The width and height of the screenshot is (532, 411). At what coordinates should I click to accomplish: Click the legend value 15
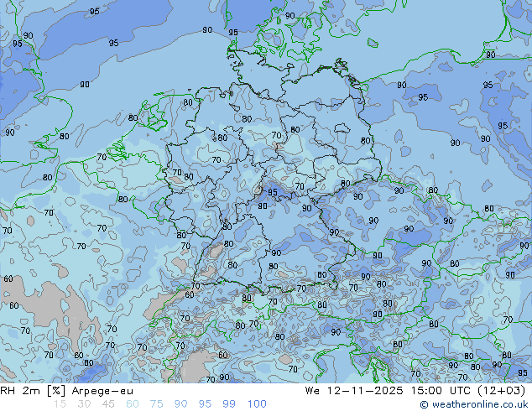60,404
